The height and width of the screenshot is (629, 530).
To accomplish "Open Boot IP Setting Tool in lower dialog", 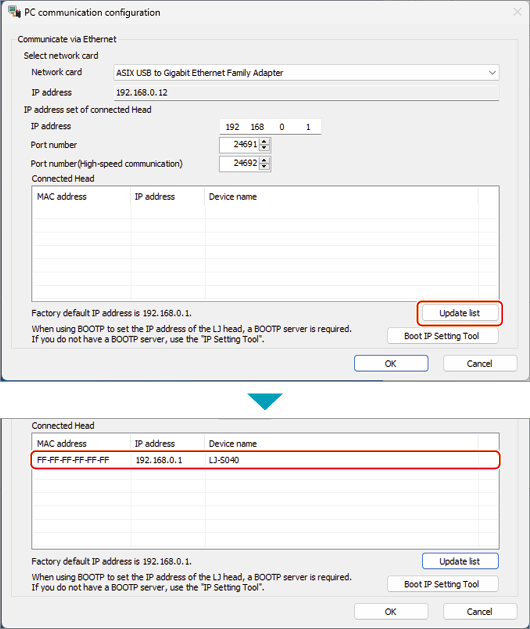I will 443,584.
